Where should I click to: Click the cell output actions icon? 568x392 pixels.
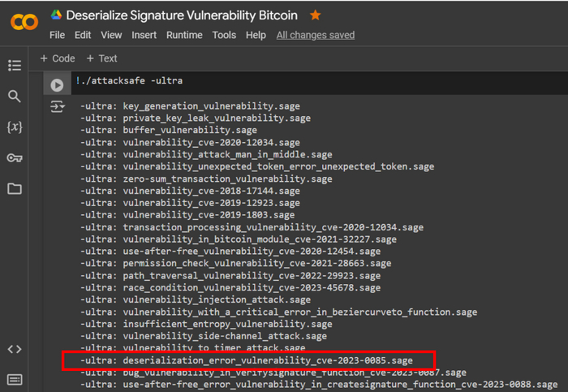coord(57,106)
